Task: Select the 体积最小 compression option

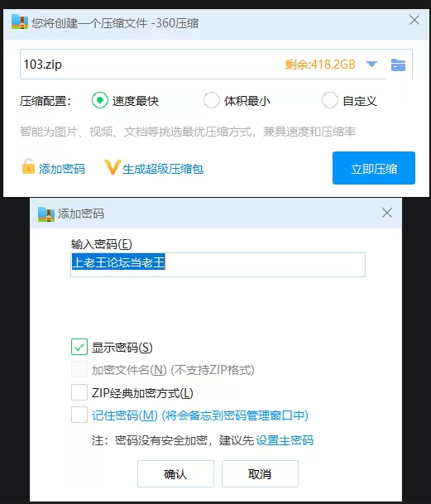Action: click(212, 100)
